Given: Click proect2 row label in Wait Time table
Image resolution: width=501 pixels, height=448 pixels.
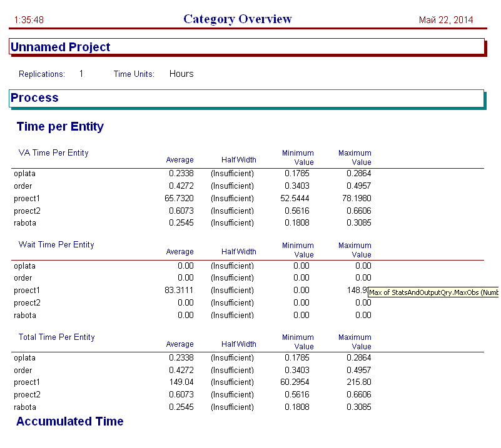Looking at the screenshot, I should [27, 303].
